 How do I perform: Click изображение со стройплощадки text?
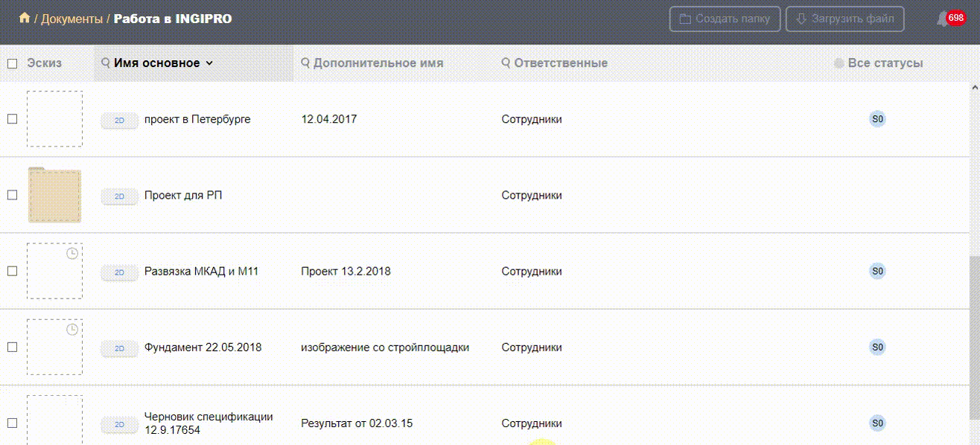pos(385,347)
